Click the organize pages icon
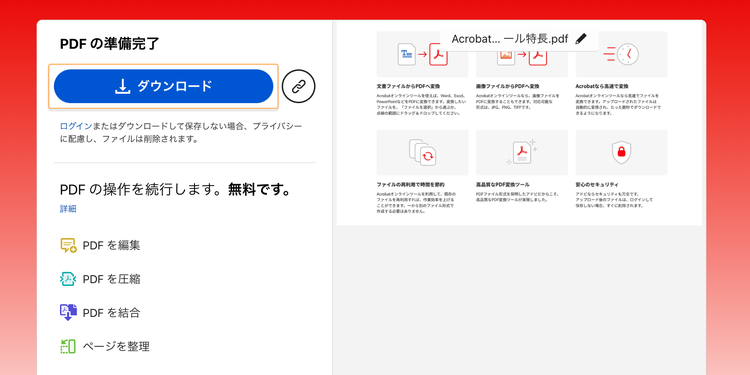750x375 pixels. 68,346
